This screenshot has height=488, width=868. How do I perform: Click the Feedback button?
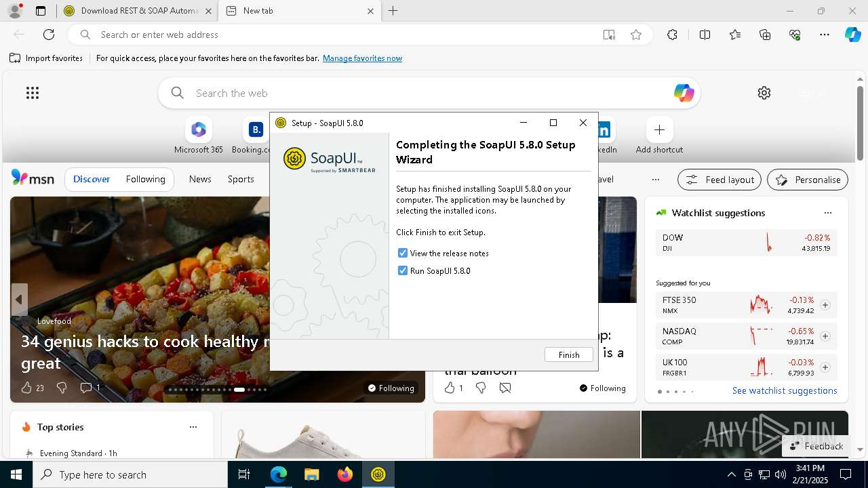(816, 446)
